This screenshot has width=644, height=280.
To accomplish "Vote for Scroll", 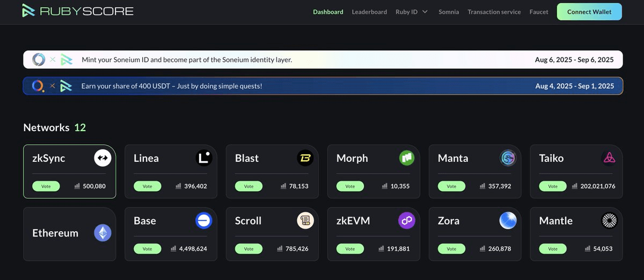I will [x=248, y=249].
